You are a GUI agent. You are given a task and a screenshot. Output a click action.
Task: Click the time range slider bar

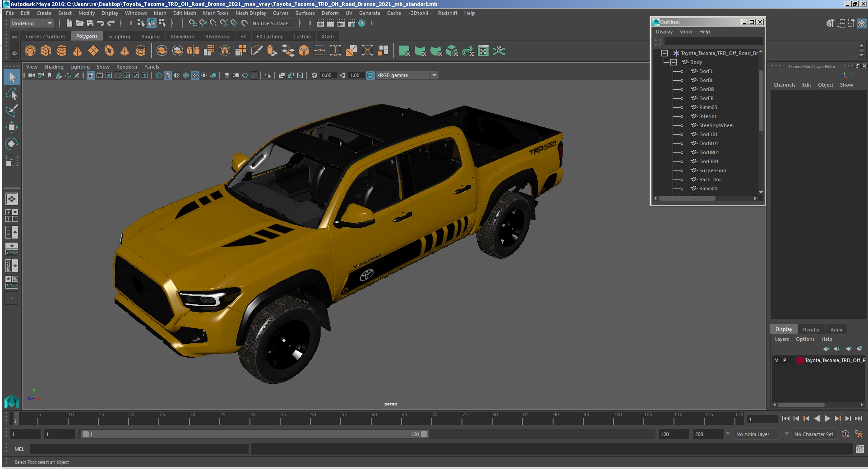pos(254,434)
